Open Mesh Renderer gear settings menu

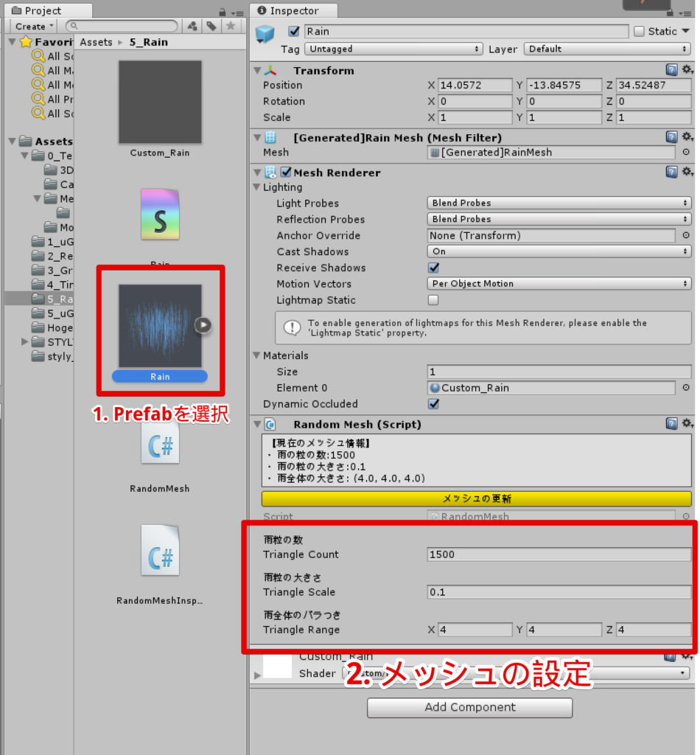pyautogui.click(x=687, y=172)
